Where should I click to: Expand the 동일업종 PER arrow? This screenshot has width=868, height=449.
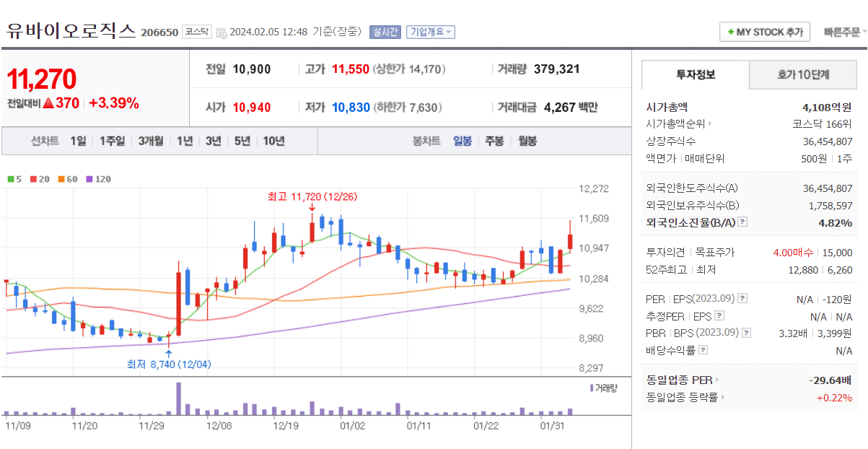(x=717, y=380)
